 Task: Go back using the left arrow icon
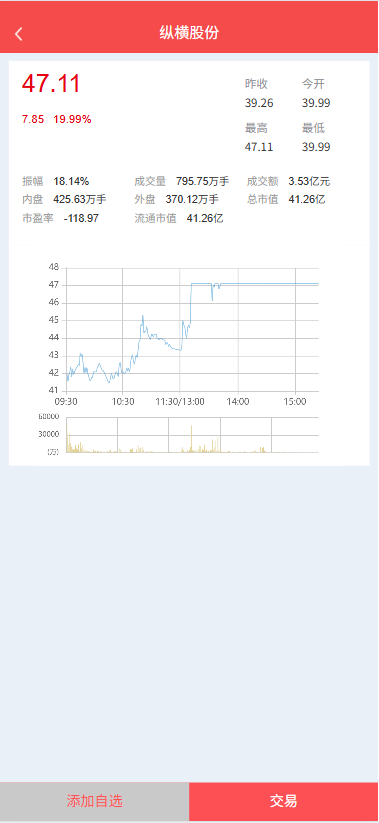pyautogui.click(x=19, y=34)
